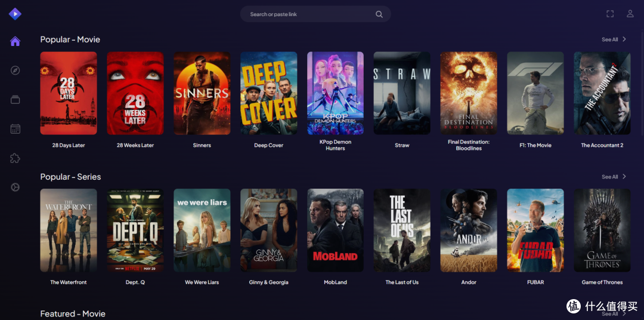The width and height of the screenshot is (644, 320).
Task: Click the 'The Last of Us' title text
Action: tap(402, 282)
